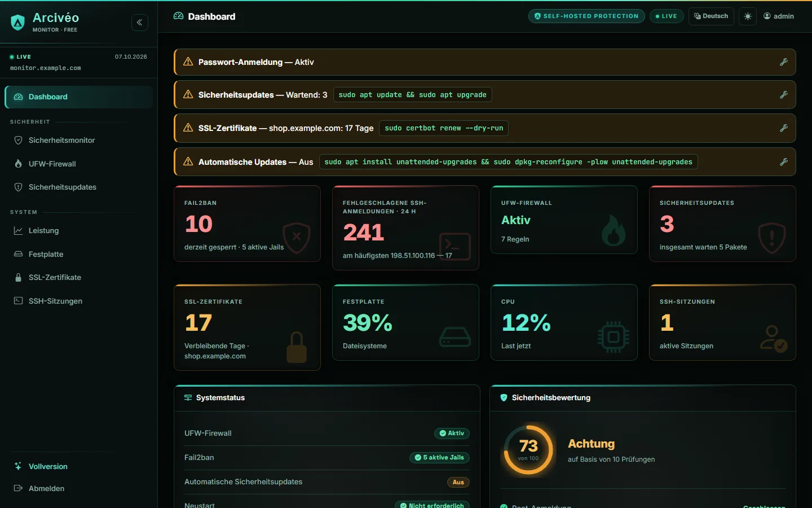Open the Deutsch language selector
Screen dimensions: 812x508
pos(711,16)
